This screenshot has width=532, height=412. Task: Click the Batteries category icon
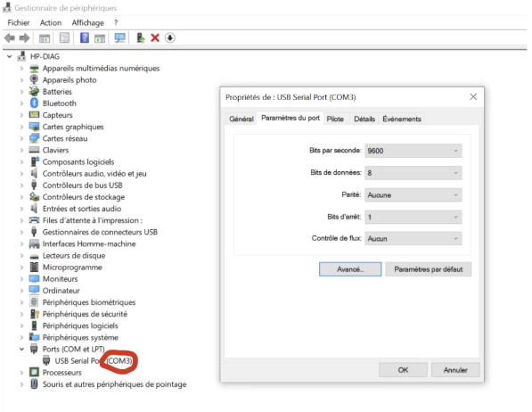click(x=34, y=91)
